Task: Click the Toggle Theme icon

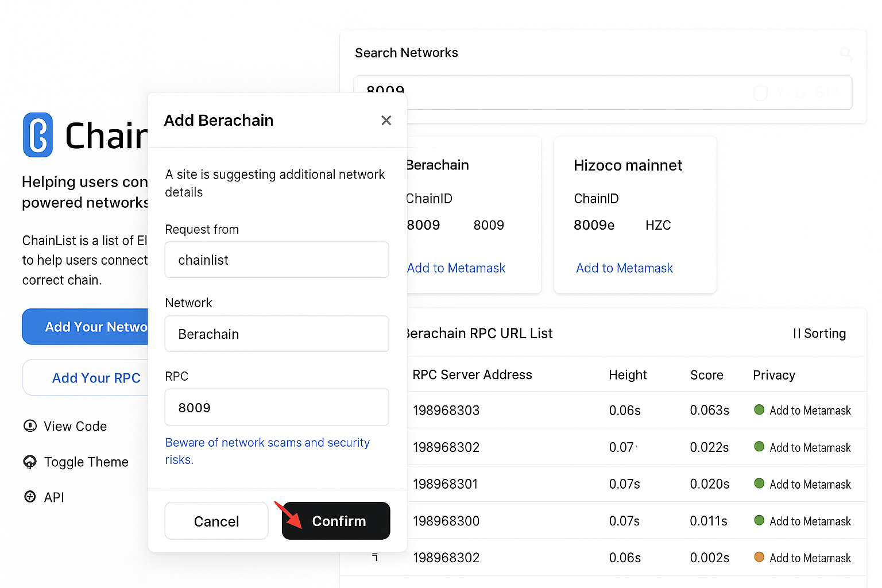Action: click(x=30, y=462)
